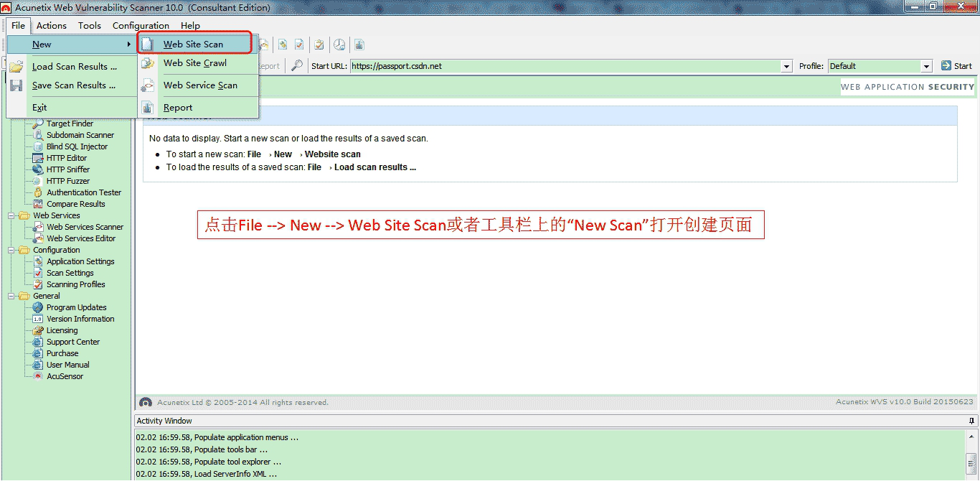
Task: Click the magnifier search icon beside Start URL
Action: [296, 66]
